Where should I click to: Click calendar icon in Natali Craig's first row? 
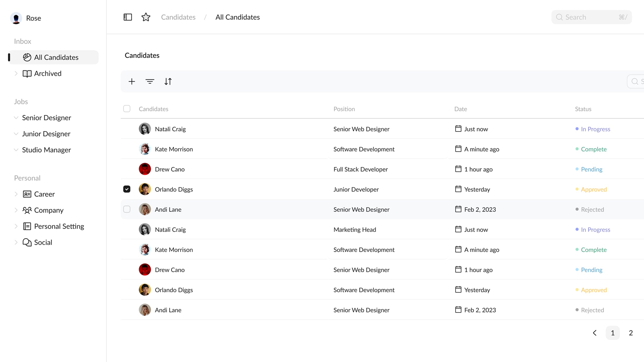458,129
